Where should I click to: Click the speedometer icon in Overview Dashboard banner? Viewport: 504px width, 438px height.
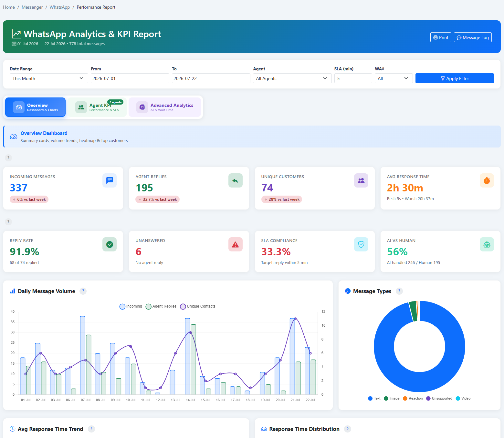pyautogui.click(x=14, y=137)
